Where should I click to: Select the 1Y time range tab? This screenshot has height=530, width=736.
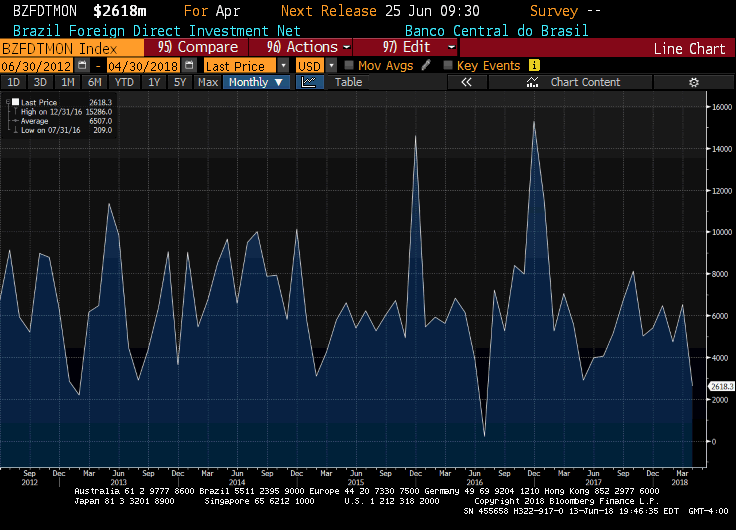[155, 82]
